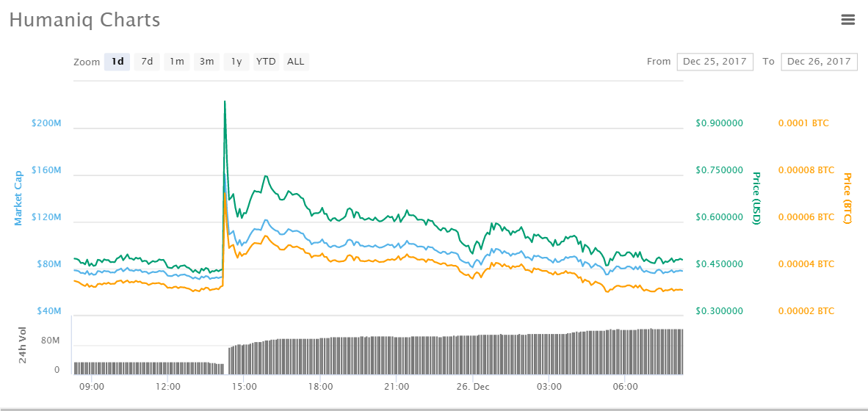Edit the From date field

coord(715,62)
